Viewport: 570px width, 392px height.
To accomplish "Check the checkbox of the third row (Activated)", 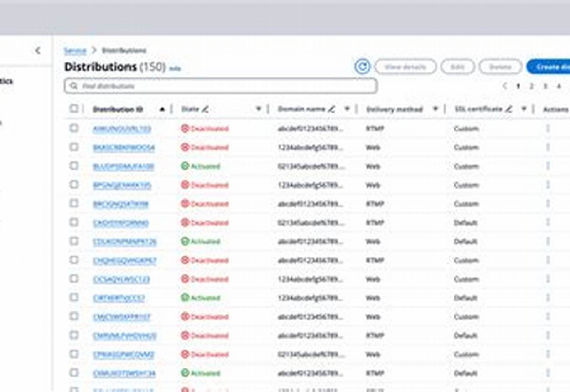I will 74,165.
